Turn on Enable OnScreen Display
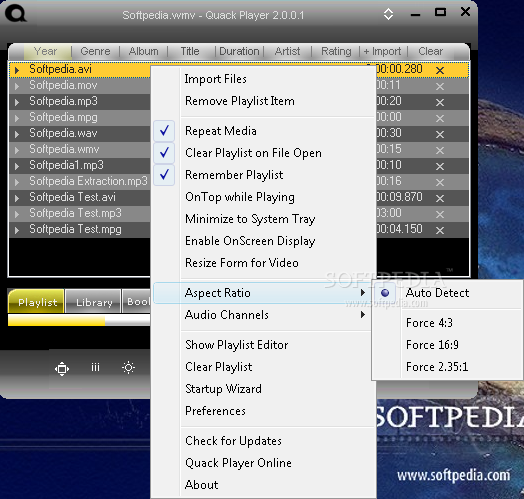The width and height of the screenshot is (524, 499). (264, 241)
